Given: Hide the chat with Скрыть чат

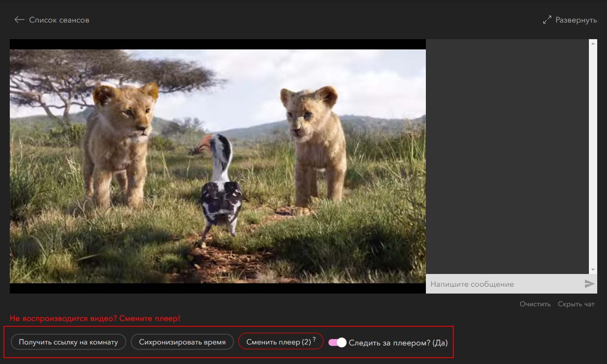Looking at the screenshot, I should coord(576,304).
